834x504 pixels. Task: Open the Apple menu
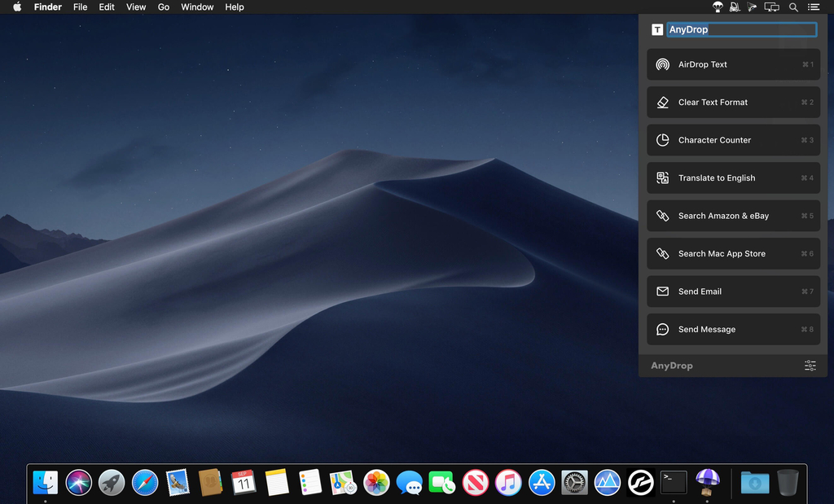[17, 7]
